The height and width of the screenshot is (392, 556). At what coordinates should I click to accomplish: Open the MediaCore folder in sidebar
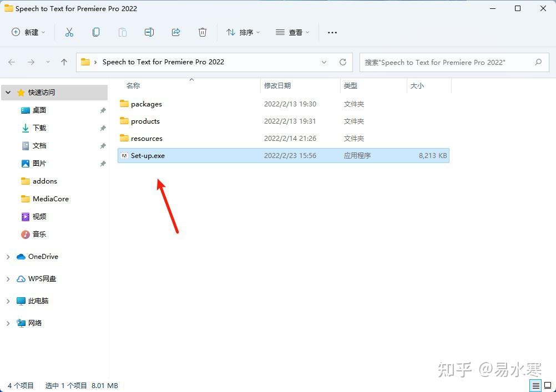click(50, 199)
